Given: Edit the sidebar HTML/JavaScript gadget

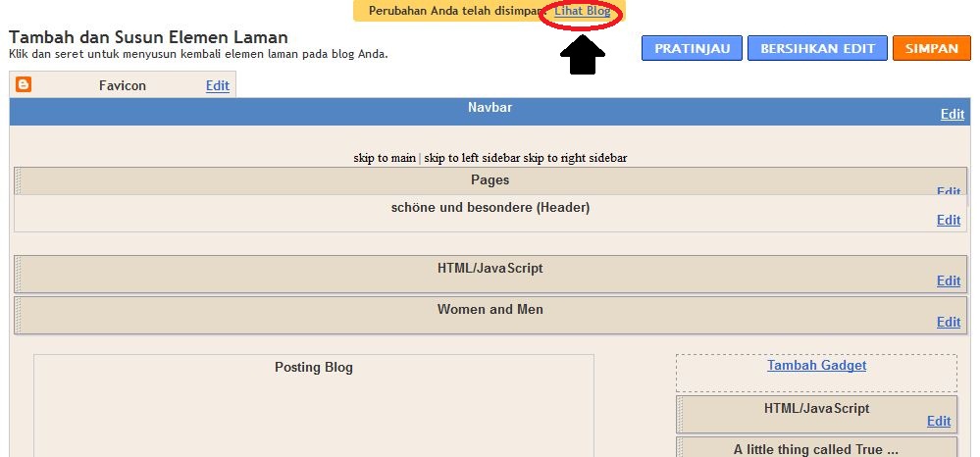Looking at the screenshot, I should 939,422.
